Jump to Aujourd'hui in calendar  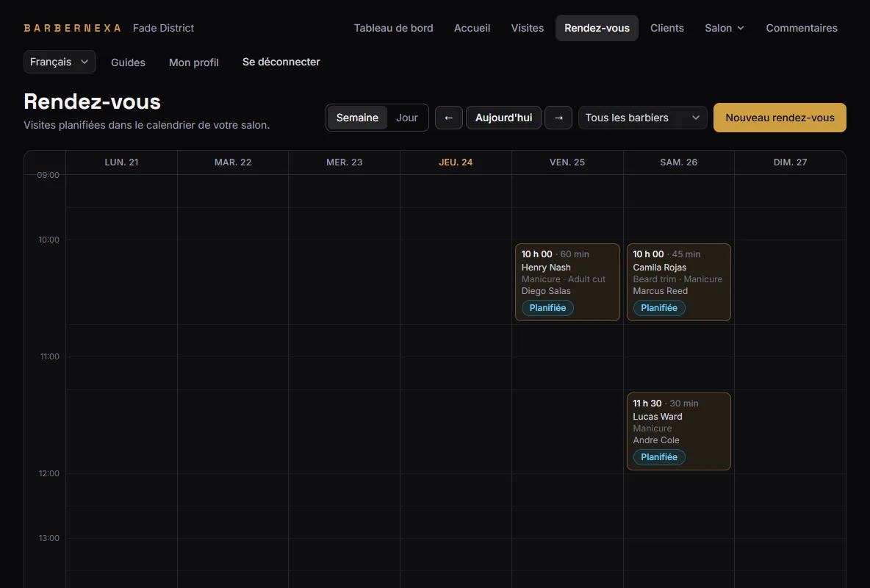(x=503, y=118)
